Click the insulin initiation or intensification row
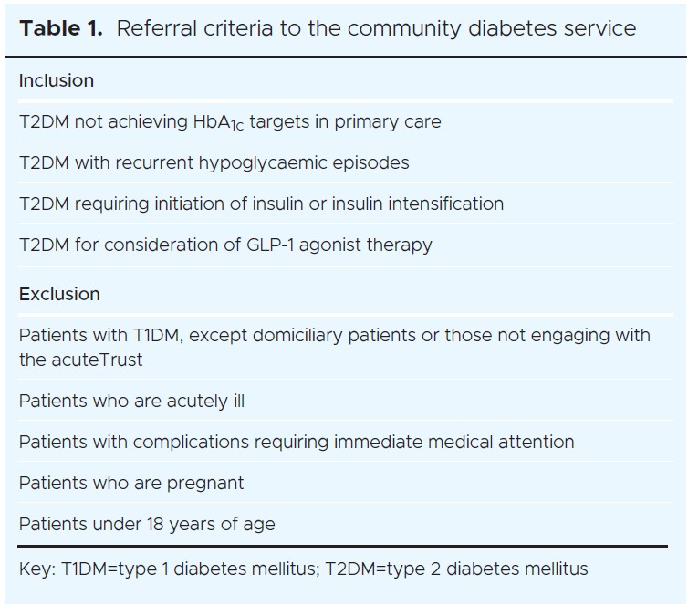 261,204
